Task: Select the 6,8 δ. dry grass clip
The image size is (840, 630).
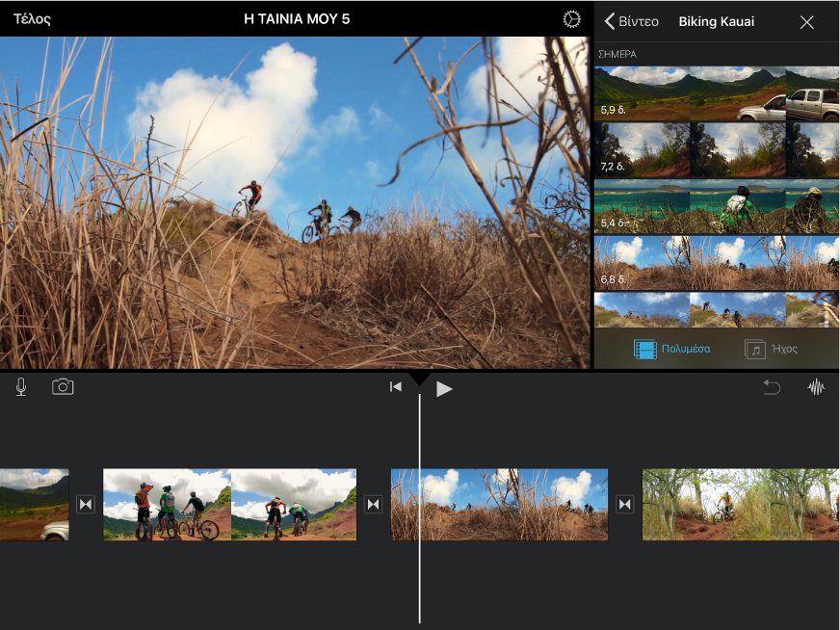Action: point(717,263)
